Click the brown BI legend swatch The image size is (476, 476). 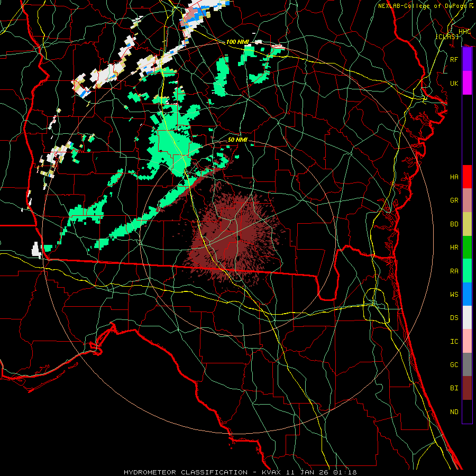point(467,388)
